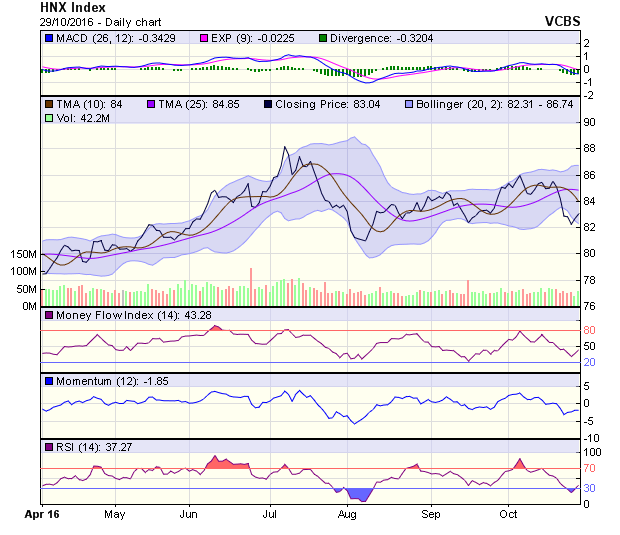Click the RSI (14) legend swatch
Viewport: 620px width, 535px height.
49,446
